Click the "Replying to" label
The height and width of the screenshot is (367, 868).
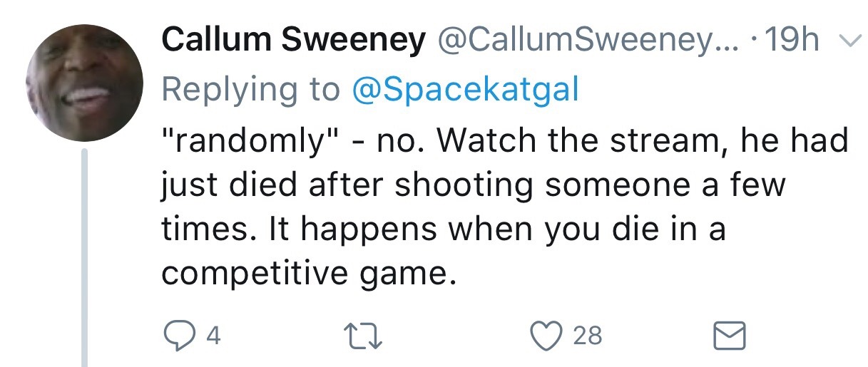[x=251, y=91]
